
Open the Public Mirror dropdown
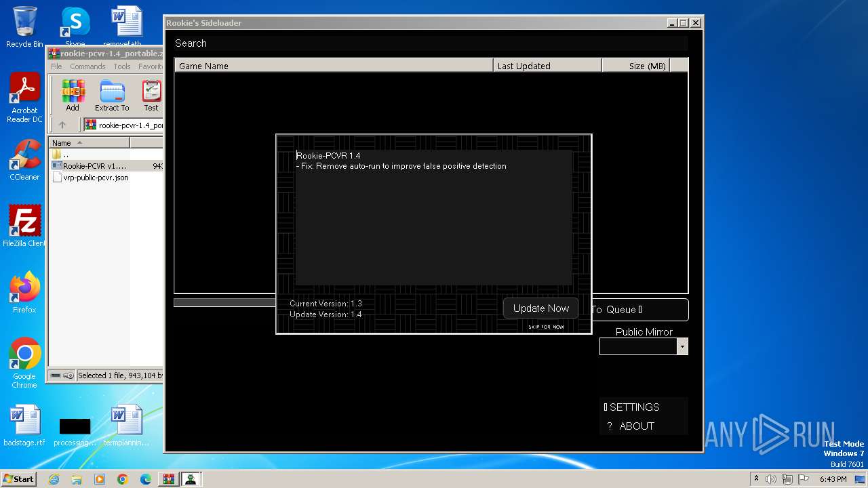tap(682, 346)
